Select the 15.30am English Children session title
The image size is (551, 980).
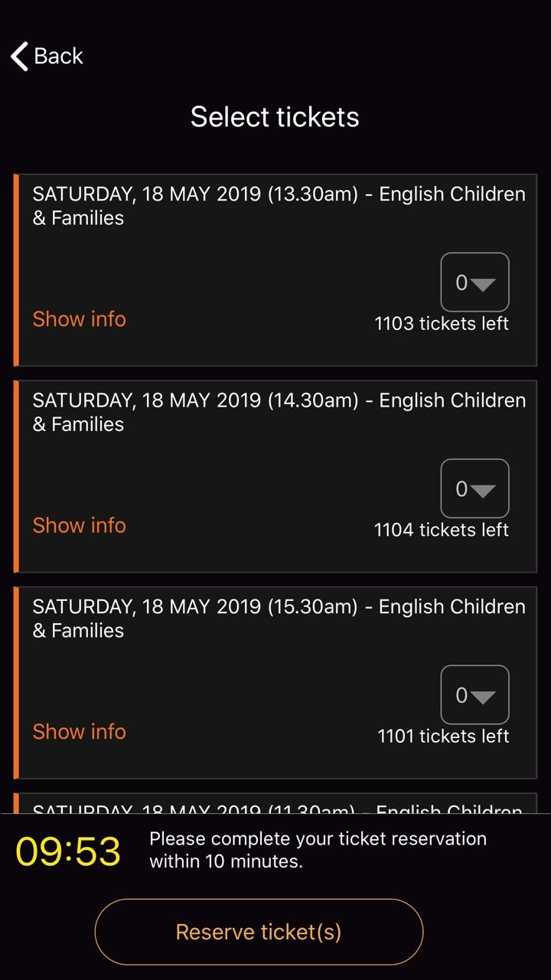(279, 618)
